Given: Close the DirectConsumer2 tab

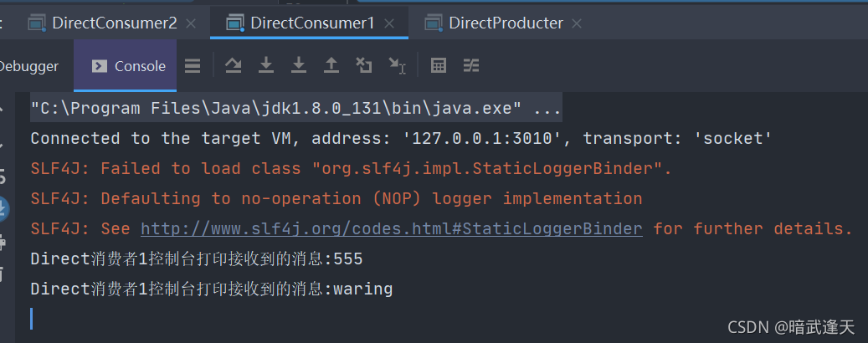Looking at the screenshot, I should (191, 23).
